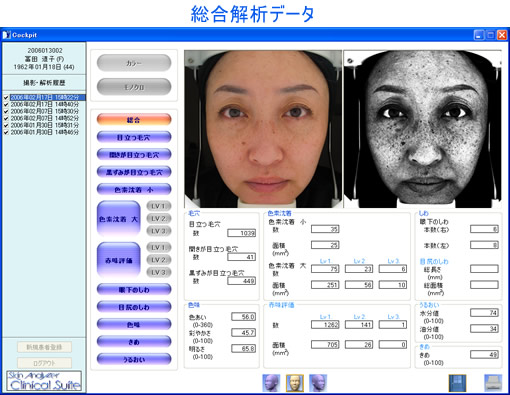Click the ログアウト button
510x395 pixels.
click(44, 363)
